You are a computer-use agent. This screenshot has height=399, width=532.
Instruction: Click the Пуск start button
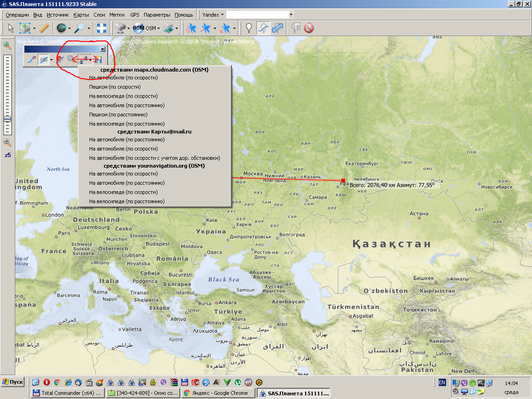(x=13, y=382)
